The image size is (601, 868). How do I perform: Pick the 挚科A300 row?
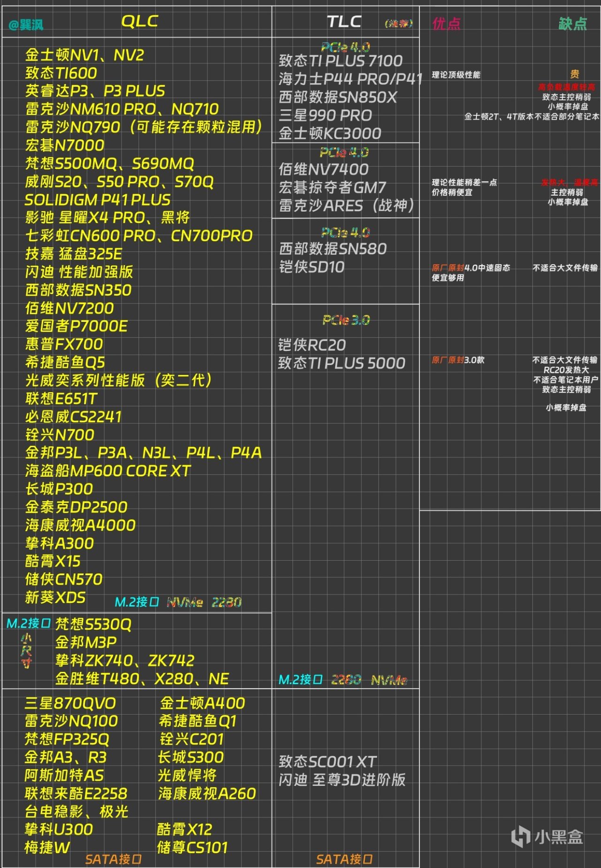coord(60,543)
